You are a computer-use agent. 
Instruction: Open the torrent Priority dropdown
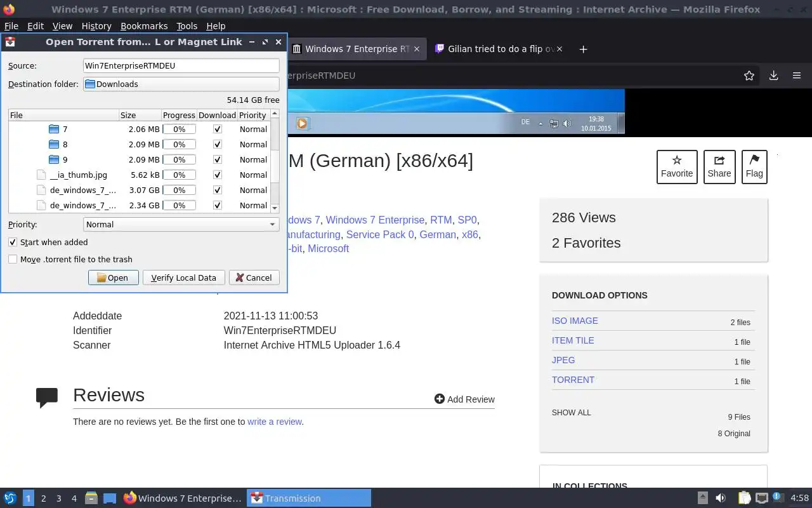pyautogui.click(x=181, y=224)
